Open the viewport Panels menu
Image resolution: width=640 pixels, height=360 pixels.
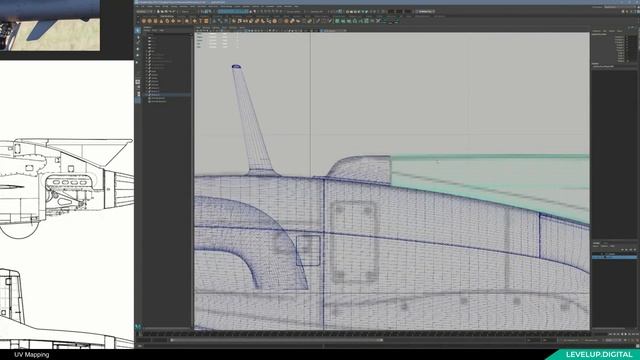[x=242, y=28]
